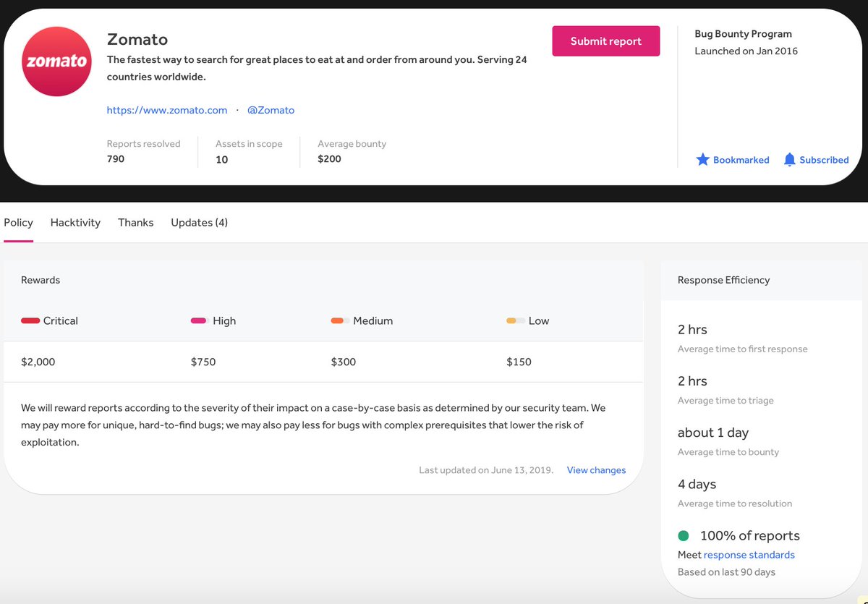Screen dimensions: 868x604
Task: Select the Policy tab
Action: pos(19,223)
